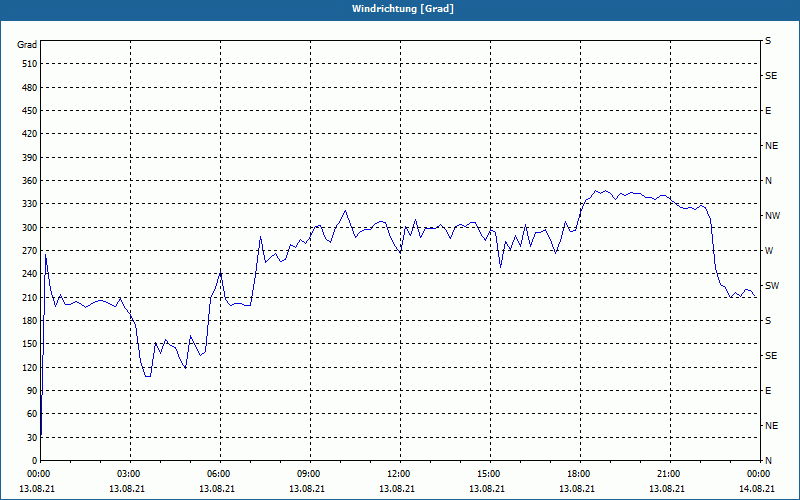
Task: Click the 120 tick label on the left axis
Action: click(x=30, y=367)
